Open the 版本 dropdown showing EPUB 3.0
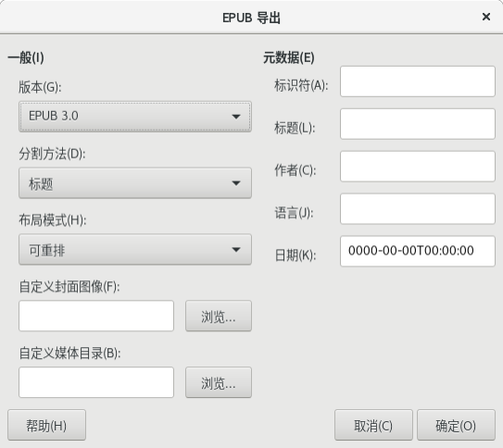This screenshot has height=448, width=503. 135,117
